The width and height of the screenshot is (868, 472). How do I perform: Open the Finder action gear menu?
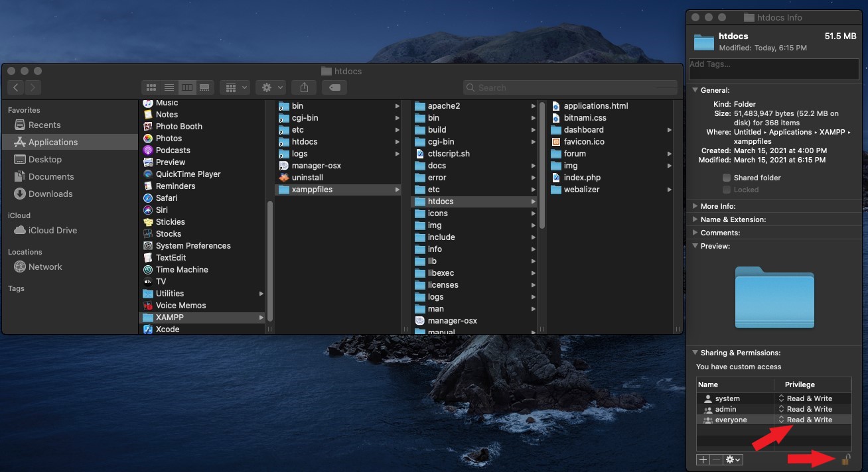[x=271, y=88]
